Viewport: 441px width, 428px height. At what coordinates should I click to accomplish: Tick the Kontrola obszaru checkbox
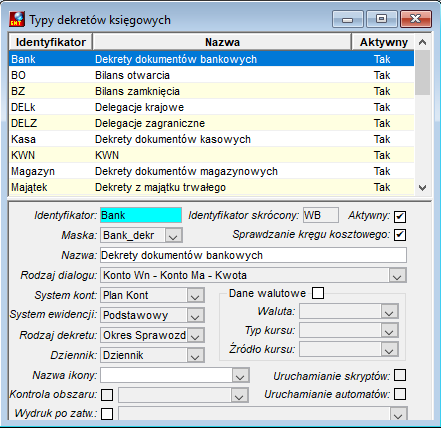[x=107, y=395]
